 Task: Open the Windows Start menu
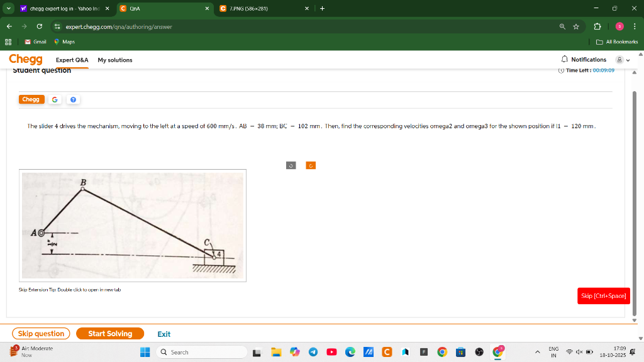pyautogui.click(x=145, y=352)
